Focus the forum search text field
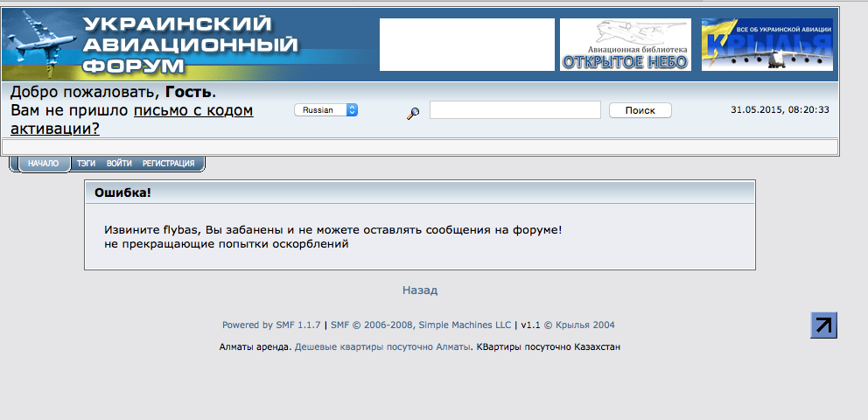The image size is (868, 420). coord(514,110)
